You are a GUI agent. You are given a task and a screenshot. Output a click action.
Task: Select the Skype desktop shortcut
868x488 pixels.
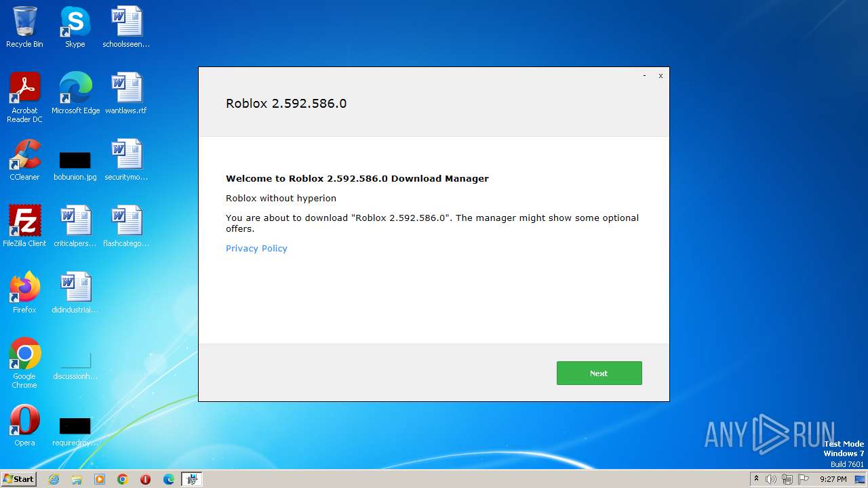click(75, 27)
